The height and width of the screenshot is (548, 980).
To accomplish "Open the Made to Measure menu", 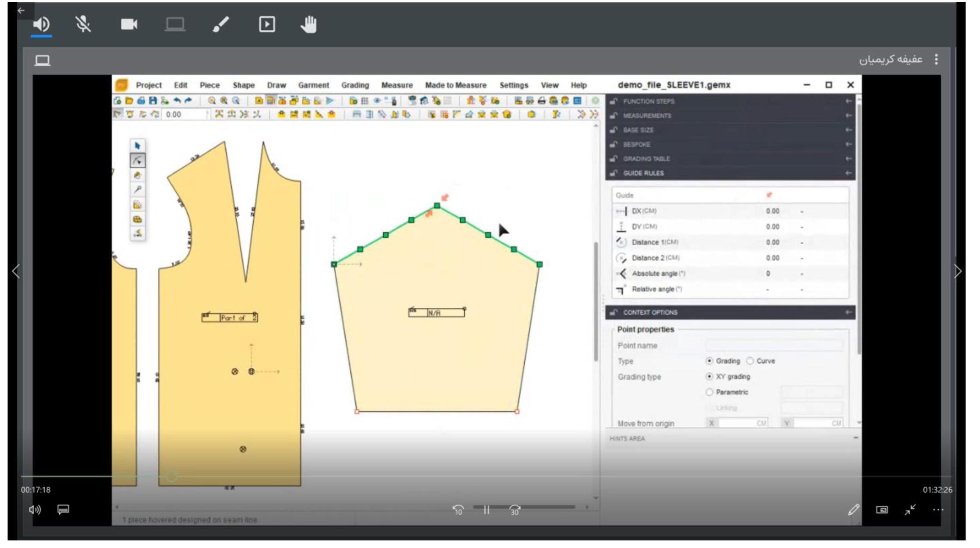I will pos(455,85).
